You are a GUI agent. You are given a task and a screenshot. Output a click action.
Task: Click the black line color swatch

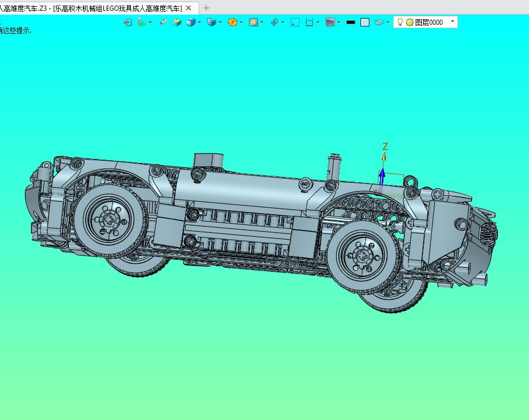pyautogui.click(x=351, y=23)
